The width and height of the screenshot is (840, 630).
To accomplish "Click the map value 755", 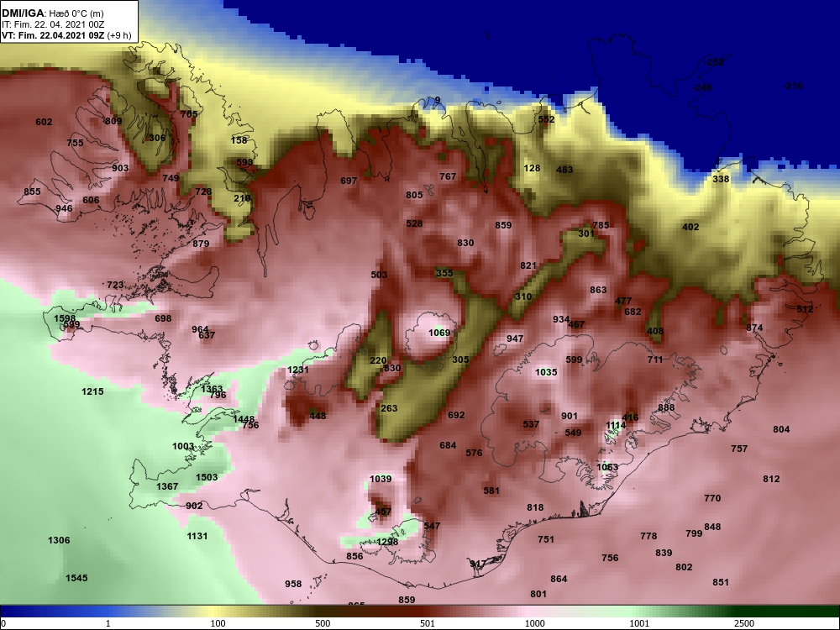I will 75,143.
